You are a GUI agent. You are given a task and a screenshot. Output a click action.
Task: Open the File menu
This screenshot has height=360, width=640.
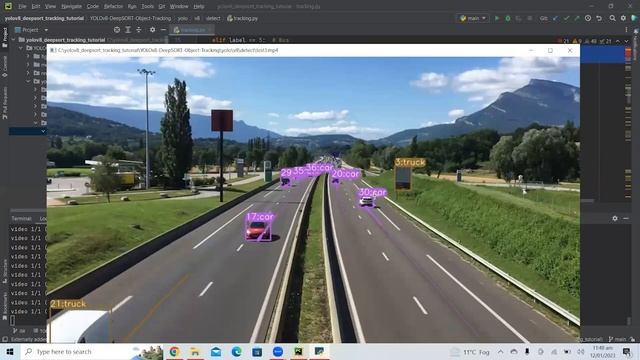tap(22, 6)
